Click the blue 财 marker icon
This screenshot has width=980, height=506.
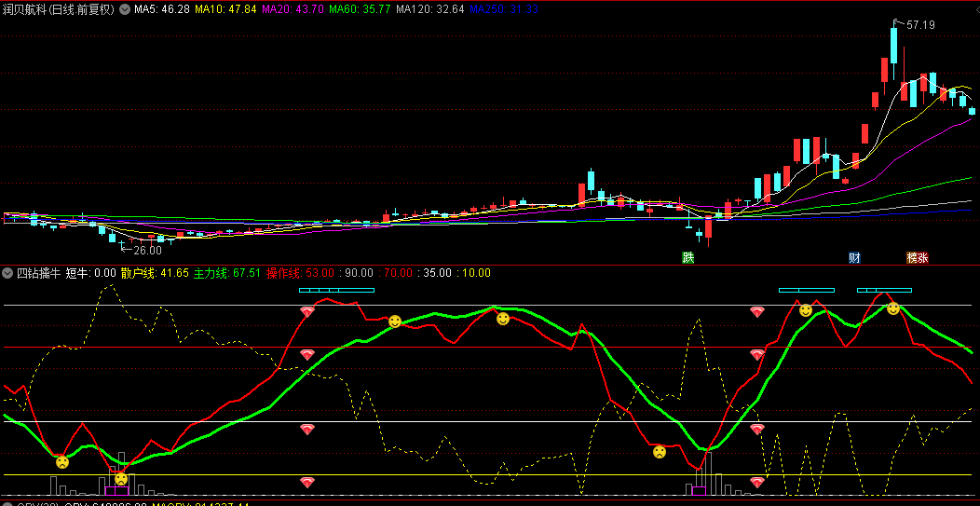click(854, 258)
